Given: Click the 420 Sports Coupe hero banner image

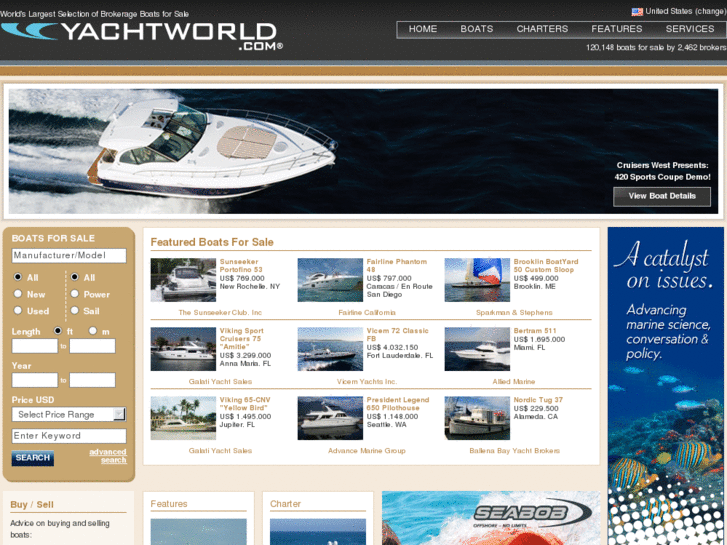Looking at the screenshot, I should (x=363, y=151).
